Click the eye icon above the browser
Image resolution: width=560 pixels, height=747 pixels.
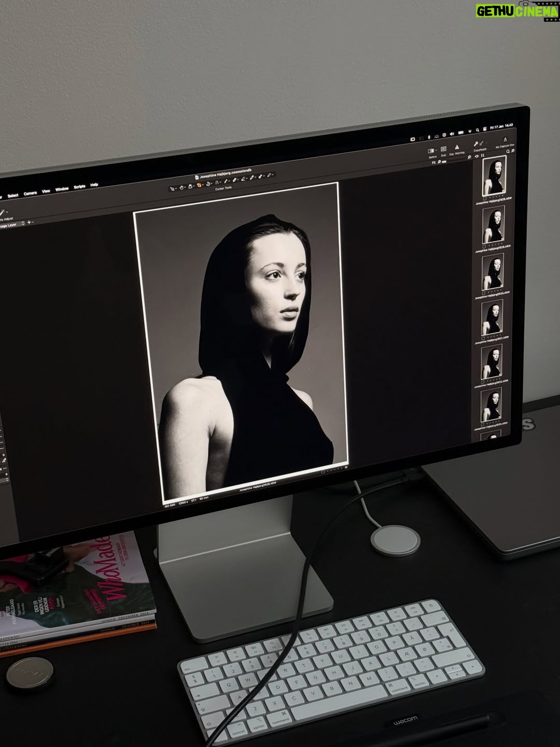pyautogui.click(x=477, y=156)
